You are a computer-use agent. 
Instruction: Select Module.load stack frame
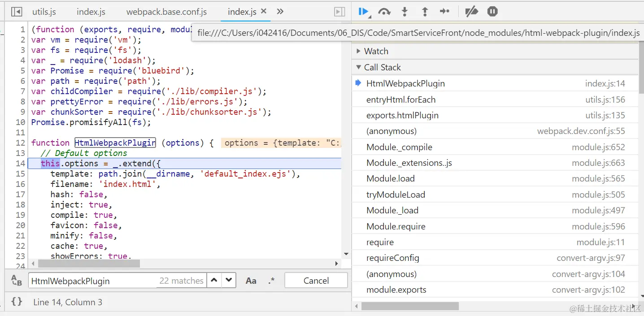[x=495, y=178]
